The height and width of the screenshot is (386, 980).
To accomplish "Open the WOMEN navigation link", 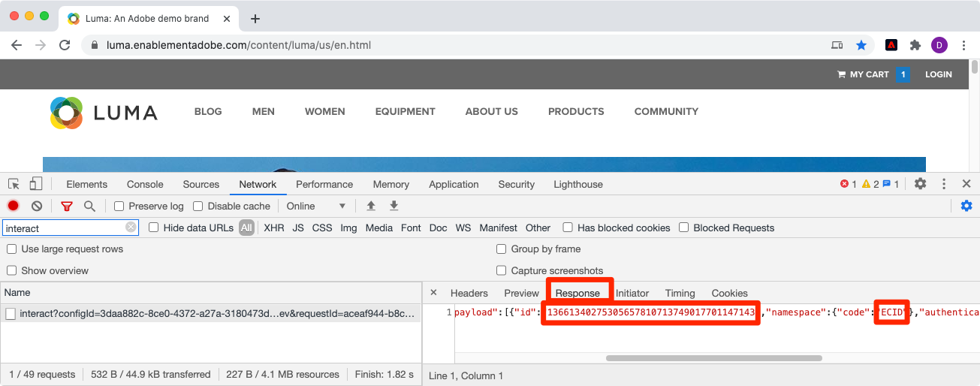I will [325, 111].
